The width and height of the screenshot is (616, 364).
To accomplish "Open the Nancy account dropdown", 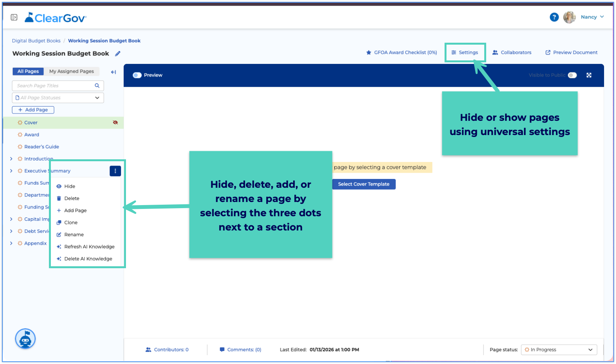I will pos(593,17).
